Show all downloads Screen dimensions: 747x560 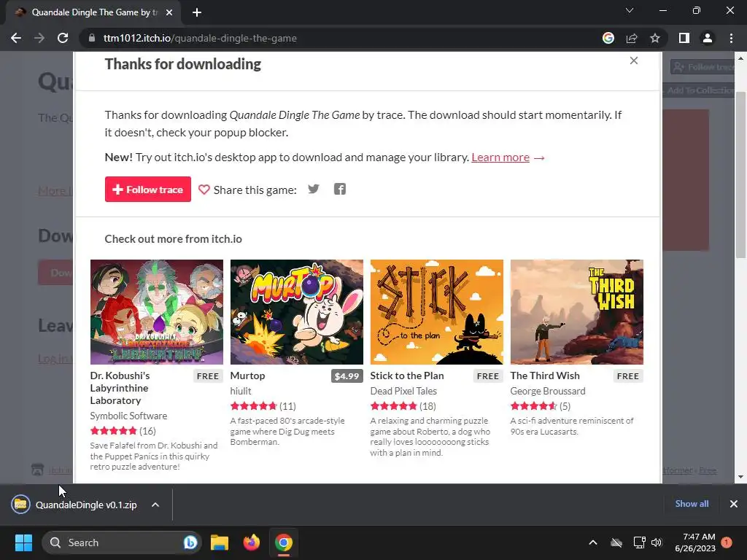692,504
